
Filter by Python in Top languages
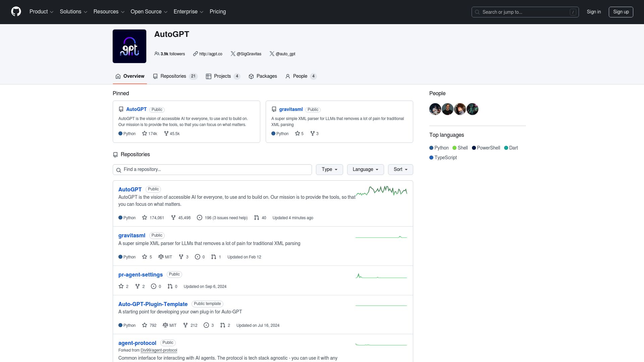coord(439,148)
